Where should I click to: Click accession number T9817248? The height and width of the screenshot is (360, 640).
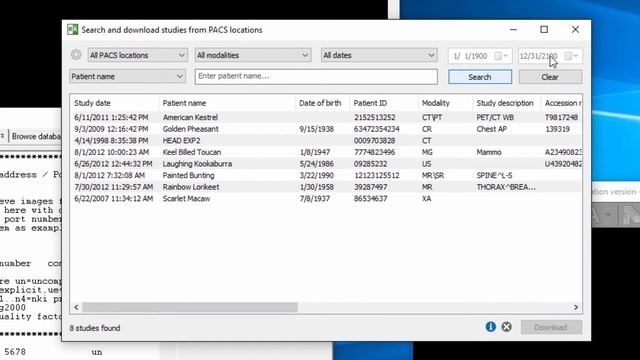(561, 117)
